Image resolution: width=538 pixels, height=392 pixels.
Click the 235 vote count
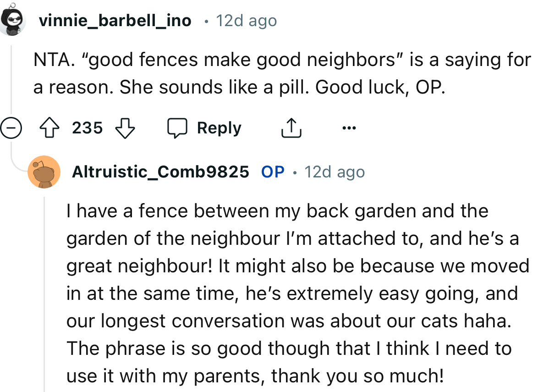[x=87, y=128]
